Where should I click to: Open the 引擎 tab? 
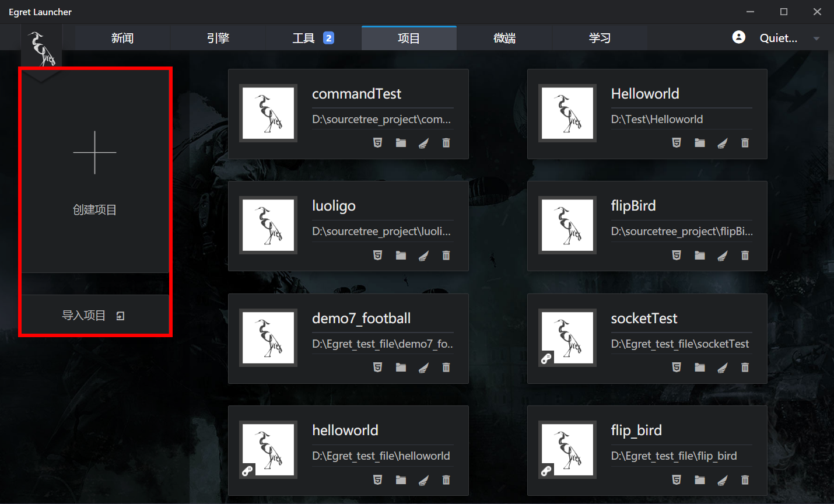[x=218, y=38]
